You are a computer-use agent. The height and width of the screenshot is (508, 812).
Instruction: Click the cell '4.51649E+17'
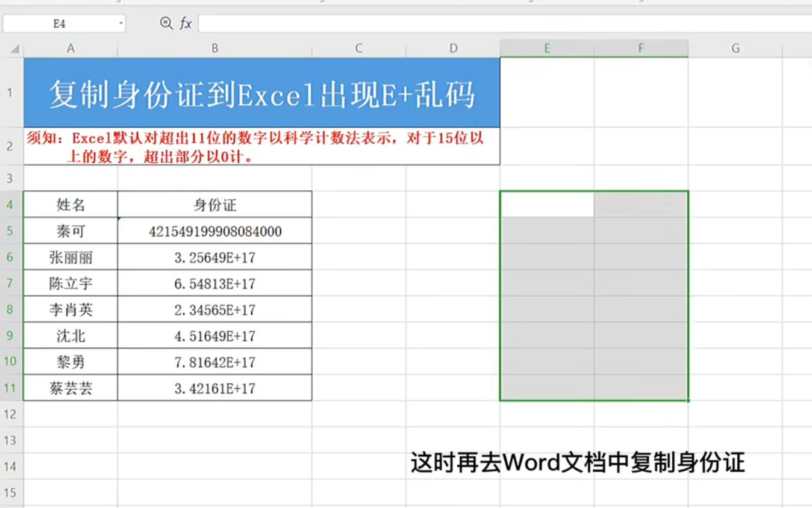point(214,336)
